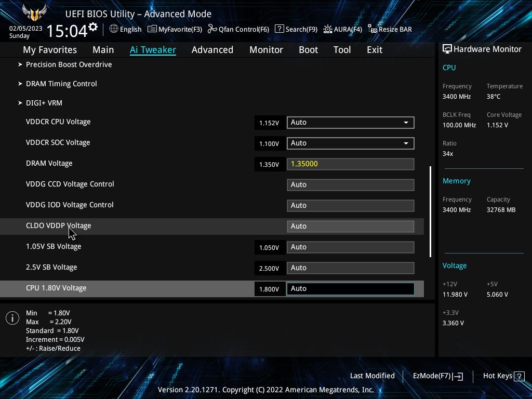Image resolution: width=532 pixels, height=399 pixels.
Task: Click the EzMode exit arrow icon
Action: click(458, 376)
